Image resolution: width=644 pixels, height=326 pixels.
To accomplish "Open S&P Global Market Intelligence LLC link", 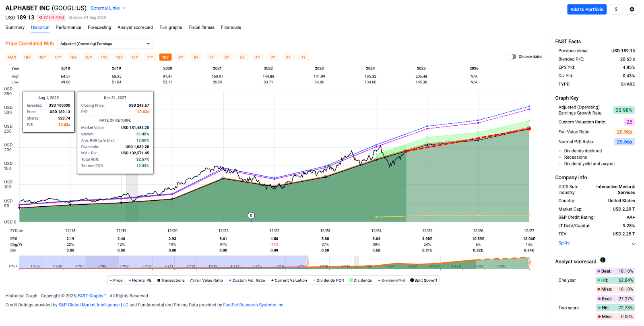I will [93, 305].
